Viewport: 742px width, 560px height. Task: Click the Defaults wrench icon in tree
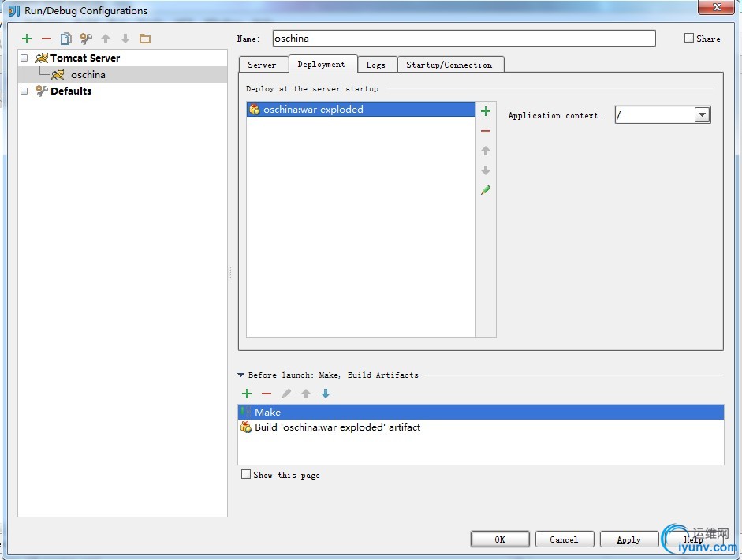coord(42,91)
